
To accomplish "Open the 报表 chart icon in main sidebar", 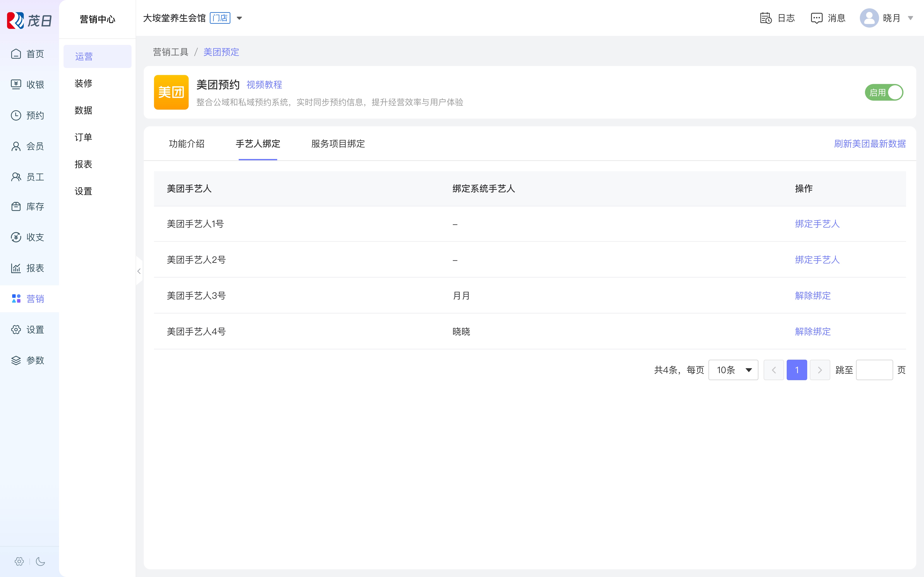I will click(16, 268).
